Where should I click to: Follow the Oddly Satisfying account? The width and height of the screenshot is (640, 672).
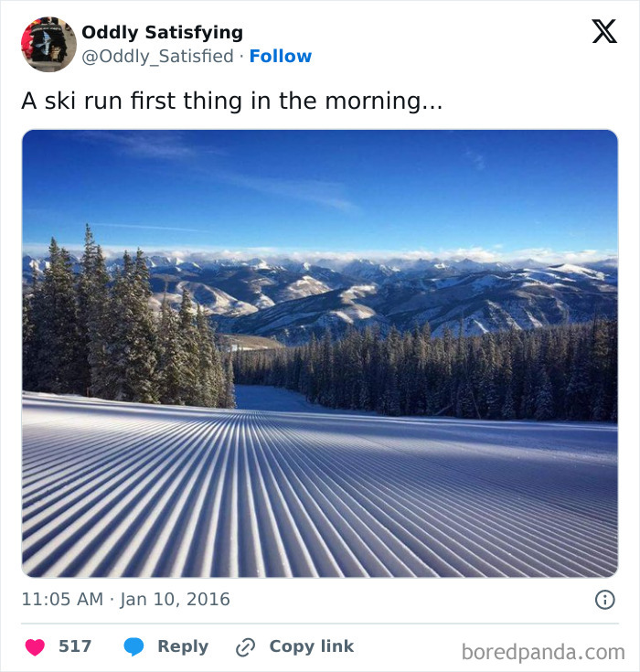coord(281,56)
